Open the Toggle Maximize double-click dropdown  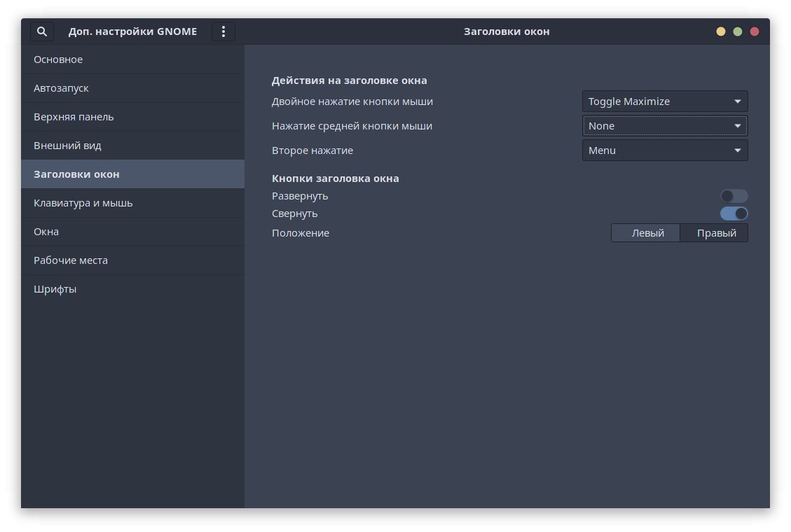point(665,101)
